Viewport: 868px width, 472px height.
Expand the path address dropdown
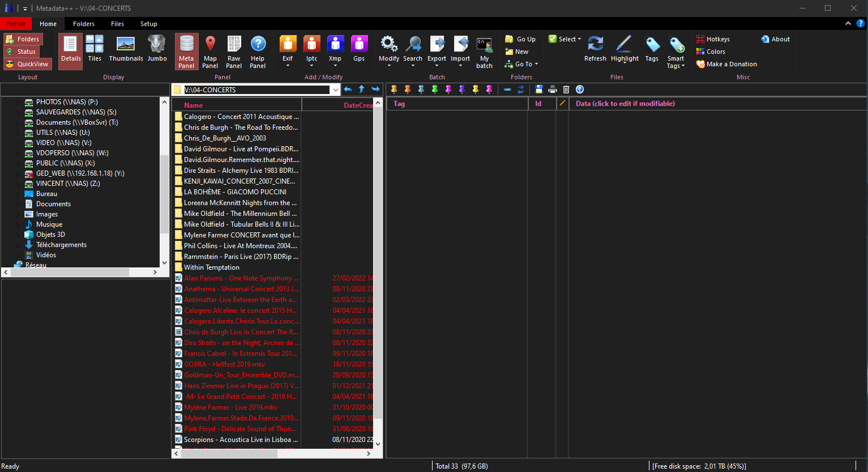coord(336,90)
